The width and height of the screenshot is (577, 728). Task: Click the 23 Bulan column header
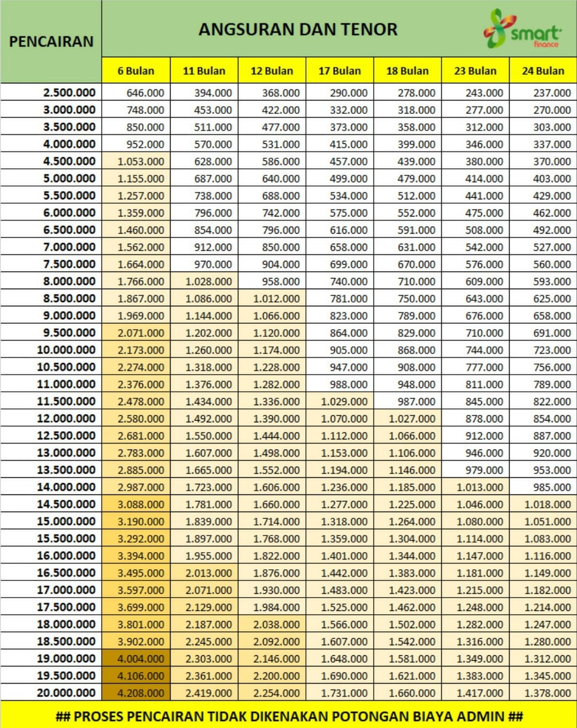point(475,71)
